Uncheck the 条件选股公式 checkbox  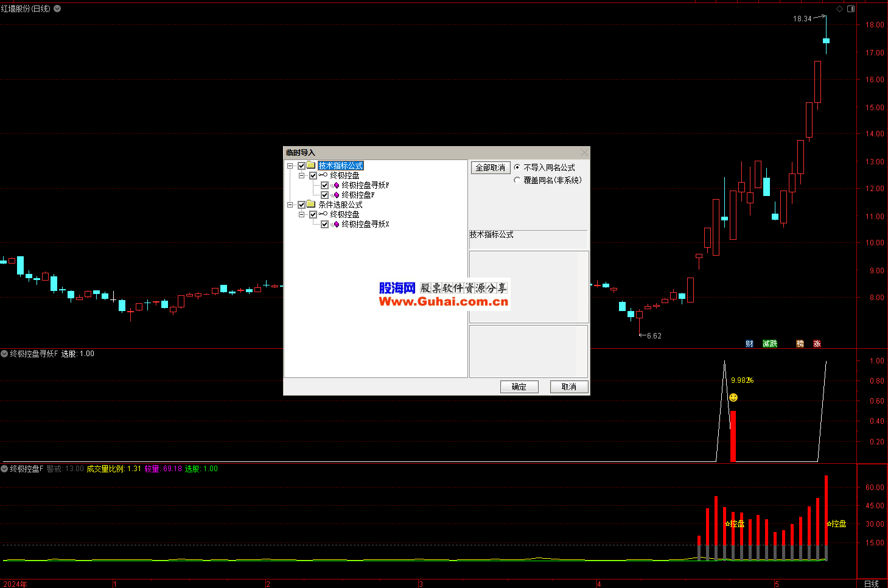click(x=301, y=205)
